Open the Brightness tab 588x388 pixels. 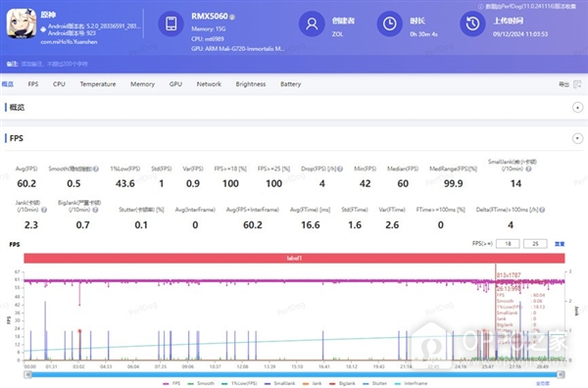coord(251,84)
